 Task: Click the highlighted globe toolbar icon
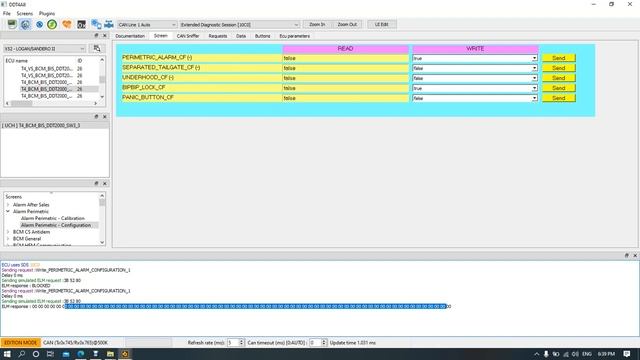[x=25, y=24]
